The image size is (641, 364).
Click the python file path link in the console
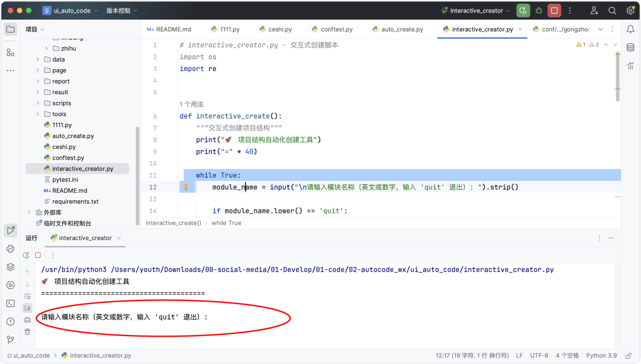point(332,270)
